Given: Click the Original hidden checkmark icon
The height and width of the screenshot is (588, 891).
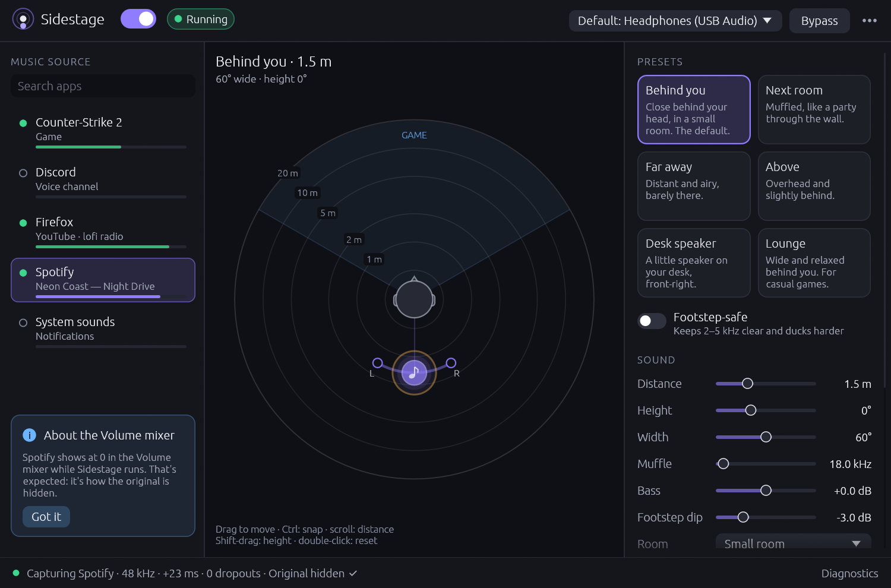Looking at the screenshot, I should click(353, 573).
